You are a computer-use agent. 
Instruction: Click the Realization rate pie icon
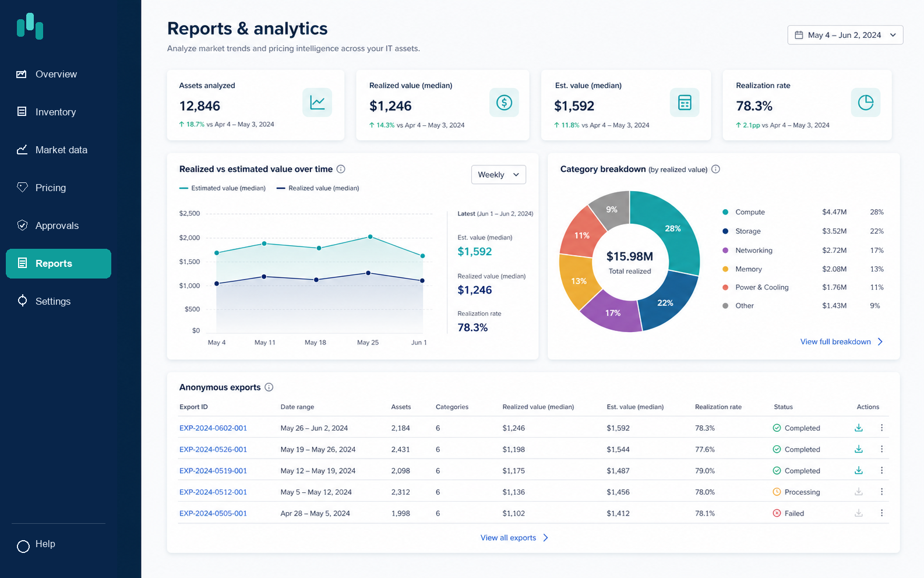click(x=866, y=103)
